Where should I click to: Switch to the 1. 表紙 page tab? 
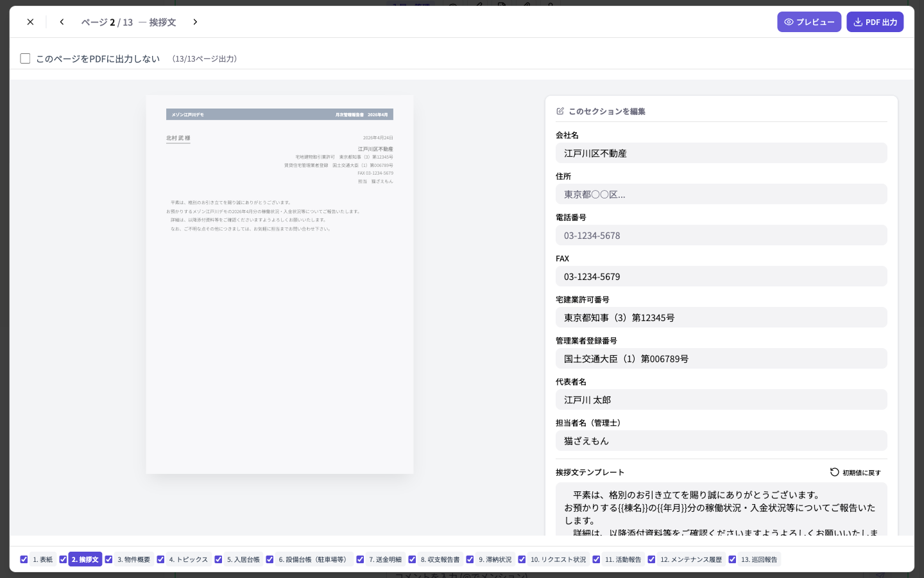click(43, 559)
